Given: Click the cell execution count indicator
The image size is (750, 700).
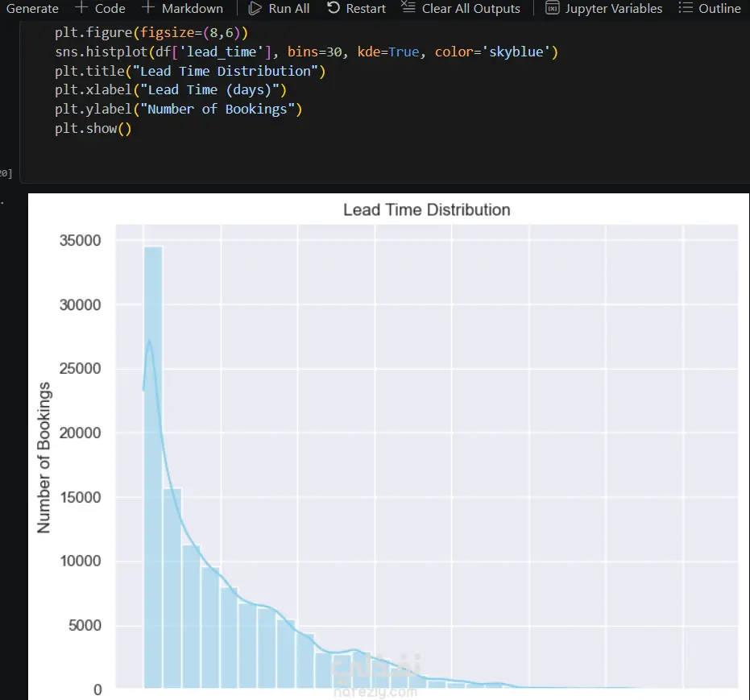Looking at the screenshot, I should pos(6,173).
